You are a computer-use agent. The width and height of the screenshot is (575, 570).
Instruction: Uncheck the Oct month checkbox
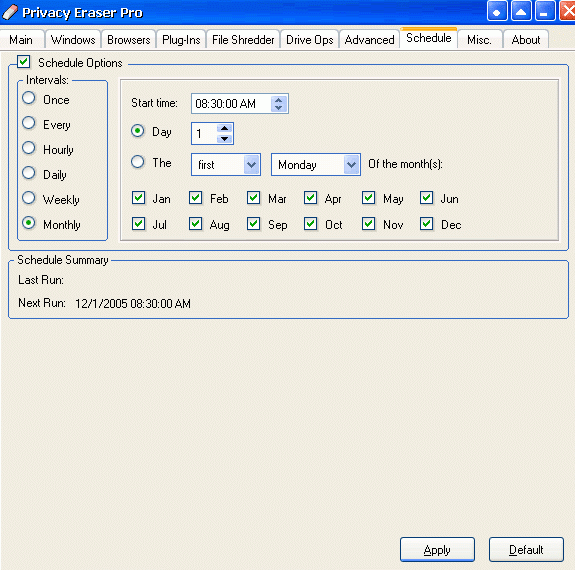tap(311, 223)
